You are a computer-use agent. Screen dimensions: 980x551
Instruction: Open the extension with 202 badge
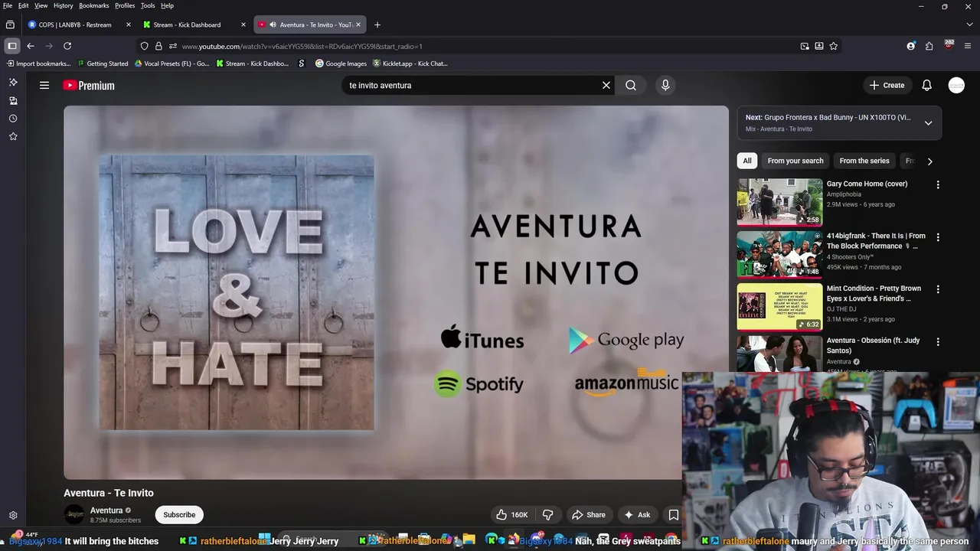949,45
